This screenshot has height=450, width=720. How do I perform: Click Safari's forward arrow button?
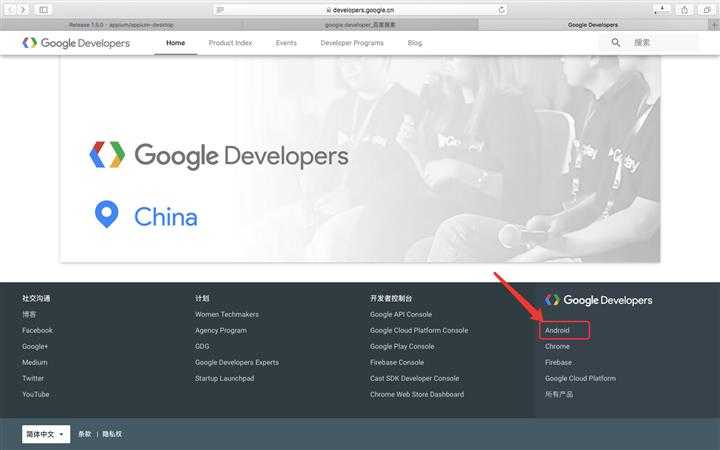click(x=22, y=10)
